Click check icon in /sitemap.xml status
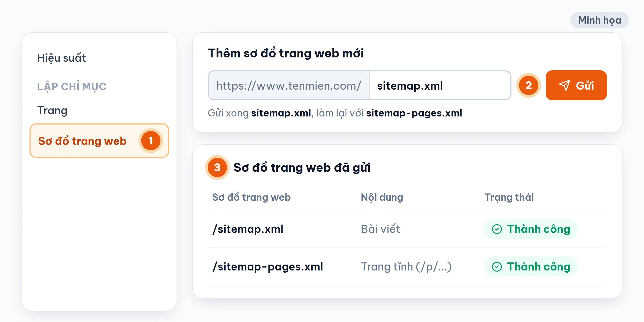644x322 pixels. pyautogui.click(x=497, y=229)
